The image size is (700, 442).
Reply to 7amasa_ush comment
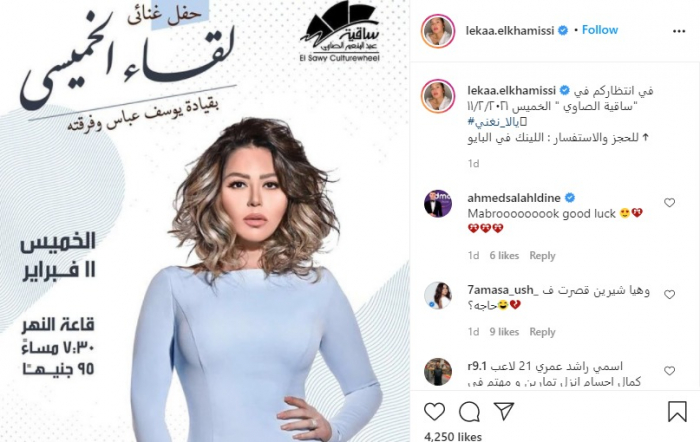pyautogui.click(x=542, y=332)
